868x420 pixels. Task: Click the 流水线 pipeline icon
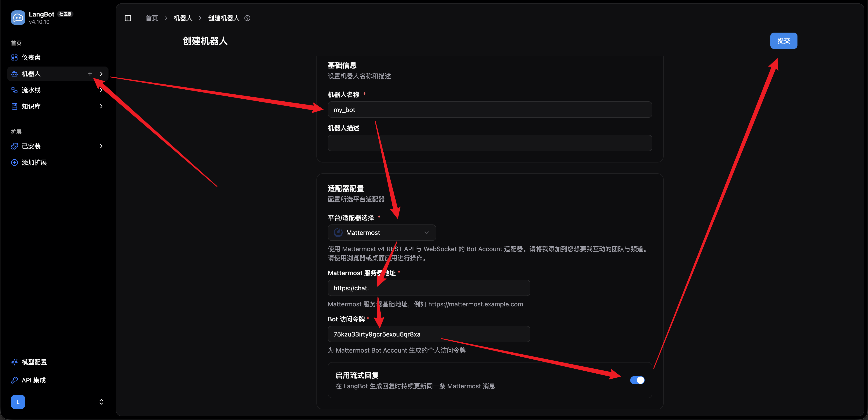(x=14, y=90)
